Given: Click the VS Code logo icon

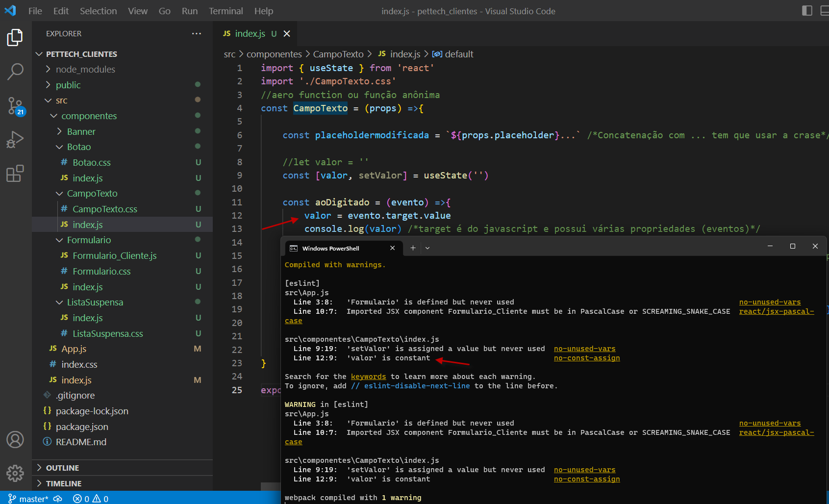Looking at the screenshot, I should click(x=10, y=10).
